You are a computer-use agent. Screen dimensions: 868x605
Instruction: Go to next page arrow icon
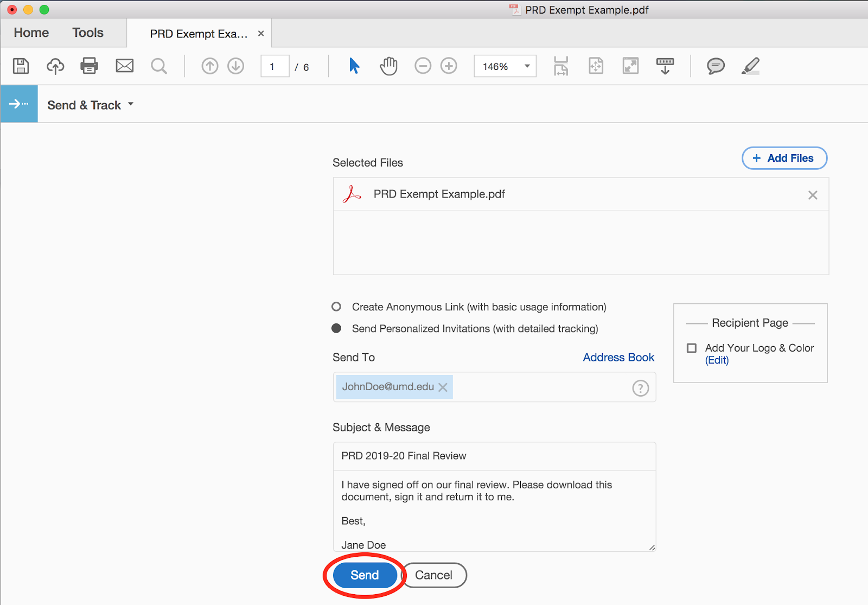pos(235,66)
